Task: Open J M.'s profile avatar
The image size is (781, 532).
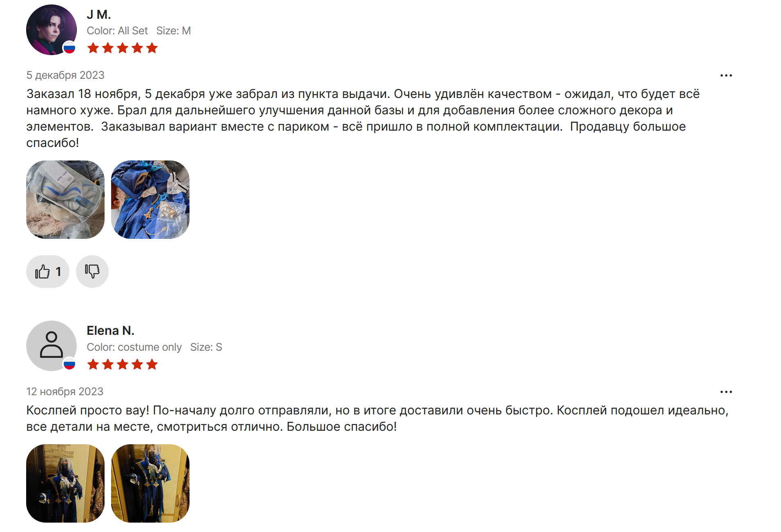Action: click(51, 30)
